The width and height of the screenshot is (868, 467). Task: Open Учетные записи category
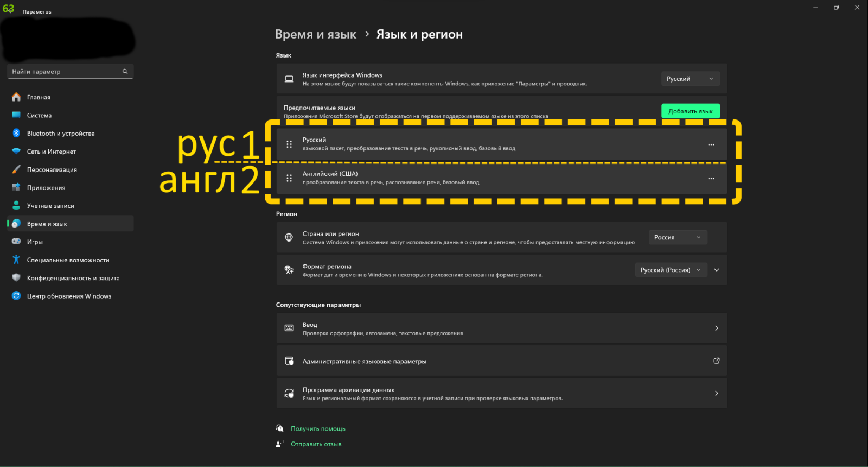click(71, 206)
